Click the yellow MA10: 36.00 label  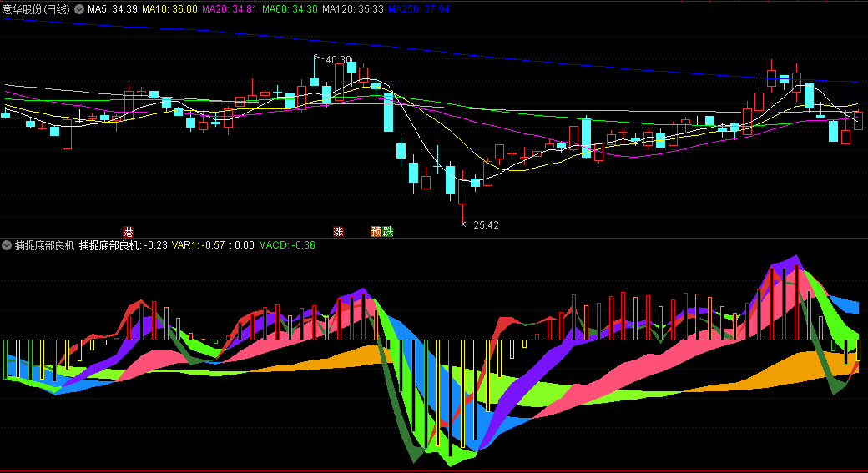[169, 9]
